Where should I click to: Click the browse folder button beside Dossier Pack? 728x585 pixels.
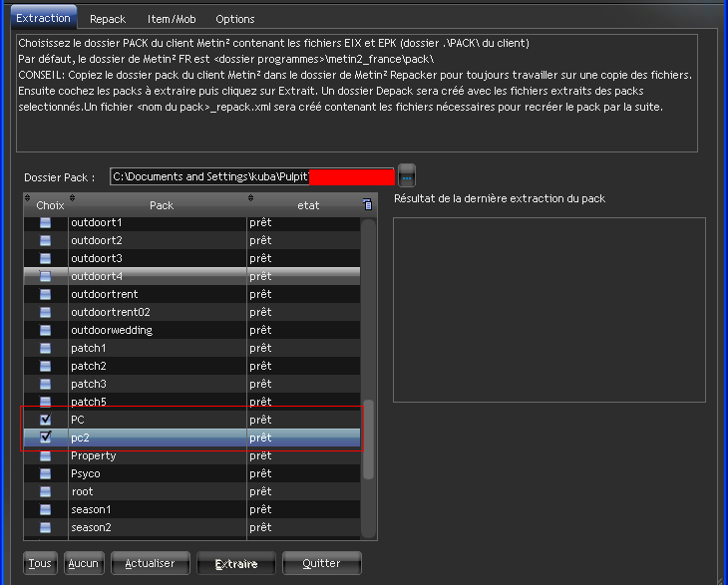(x=407, y=175)
